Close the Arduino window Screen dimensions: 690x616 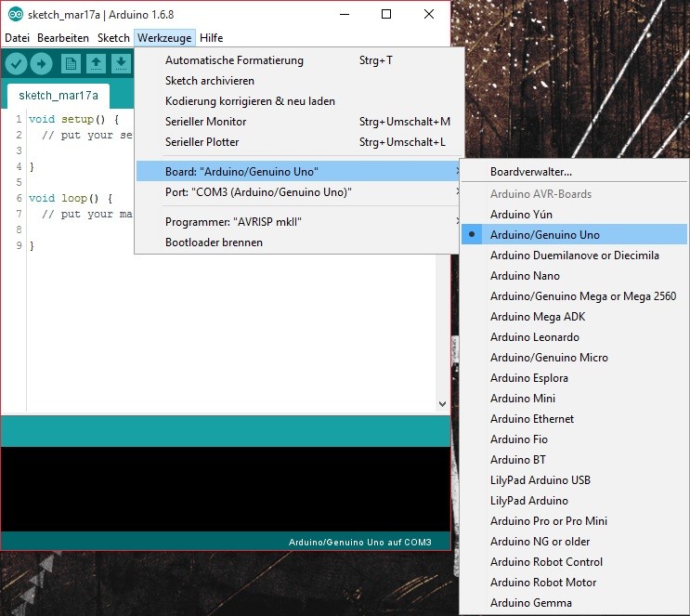coord(429,14)
